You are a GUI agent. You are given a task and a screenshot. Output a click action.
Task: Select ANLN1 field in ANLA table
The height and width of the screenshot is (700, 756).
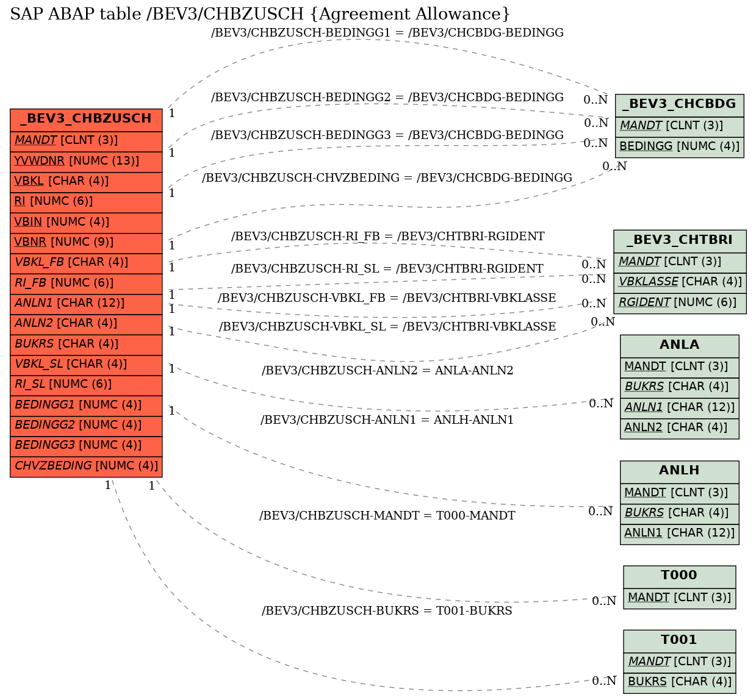pos(680,408)
